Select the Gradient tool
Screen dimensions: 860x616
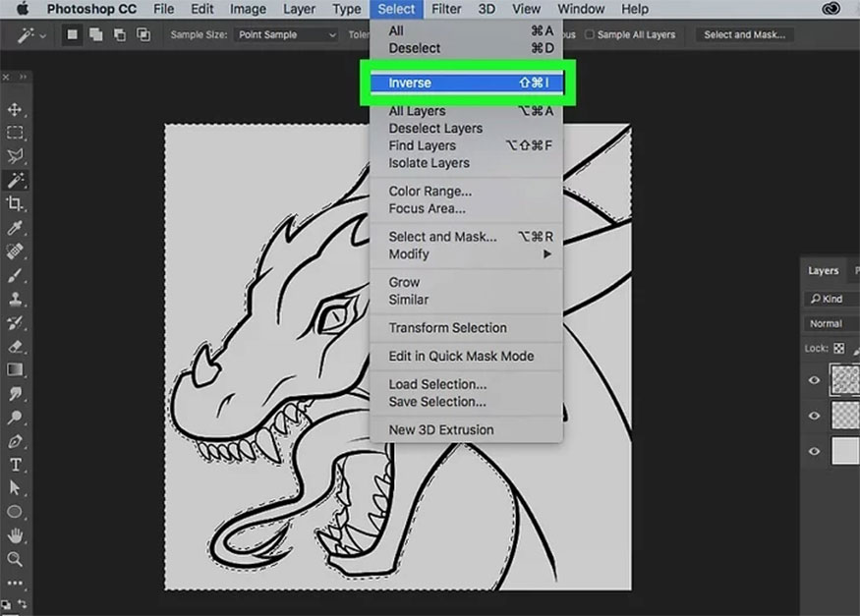tap(15, 369)
